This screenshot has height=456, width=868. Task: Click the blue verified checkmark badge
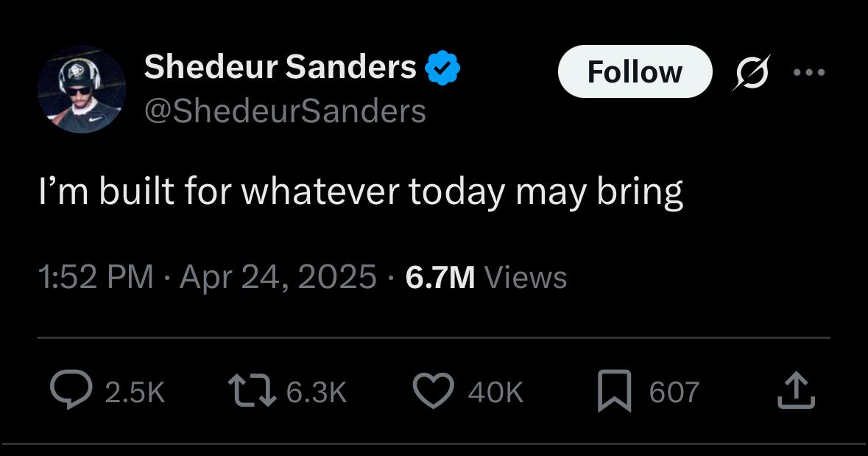coord(442,68)
